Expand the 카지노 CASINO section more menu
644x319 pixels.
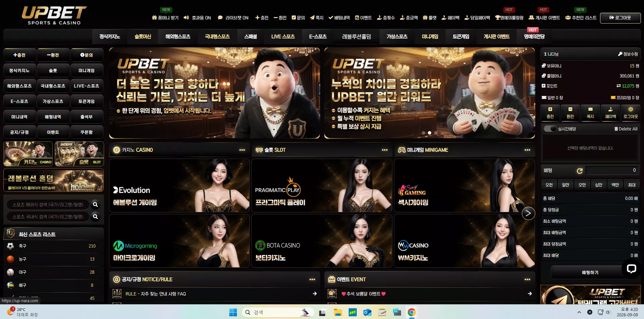click(242, 150)
